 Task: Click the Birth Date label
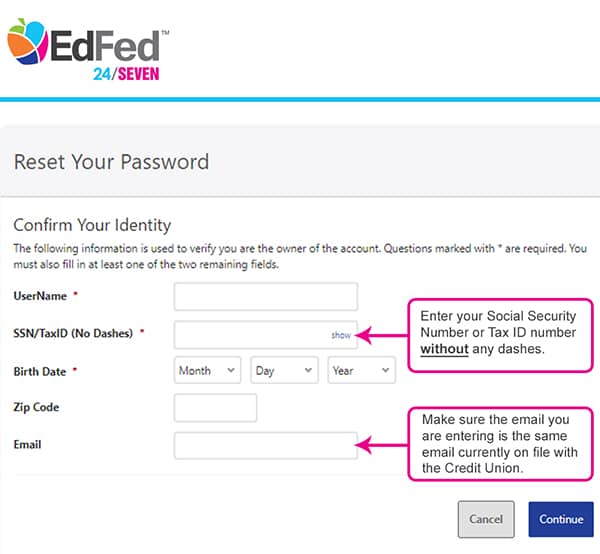40,372
